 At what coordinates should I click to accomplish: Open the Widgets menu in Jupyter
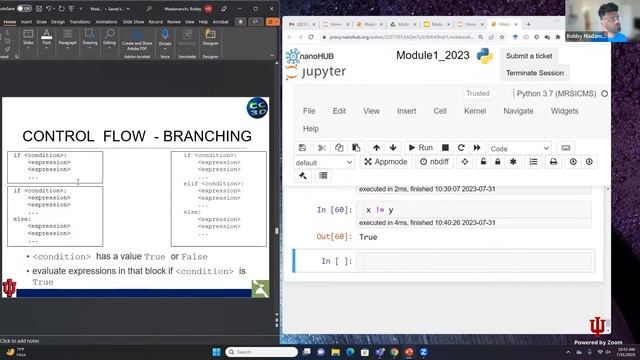[x=564, y=111]
